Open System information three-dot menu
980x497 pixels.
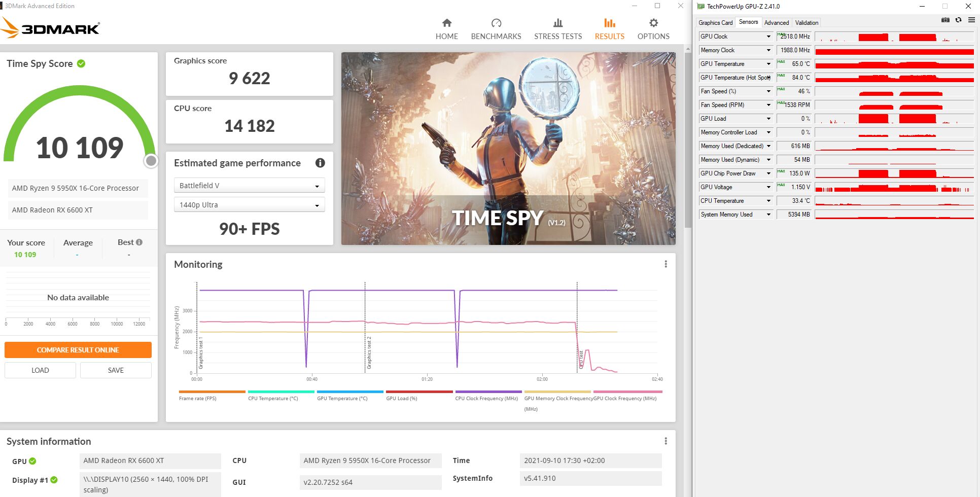point(666,441)
